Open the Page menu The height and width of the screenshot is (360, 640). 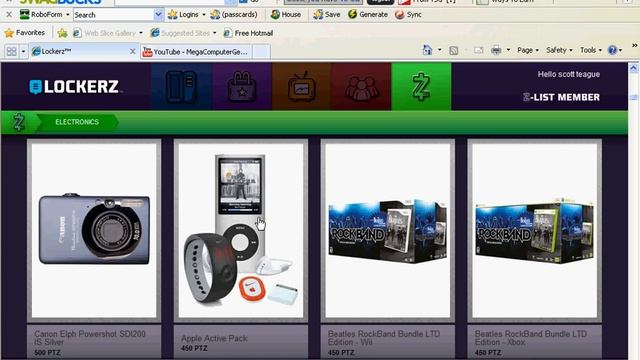coord(528,50)
